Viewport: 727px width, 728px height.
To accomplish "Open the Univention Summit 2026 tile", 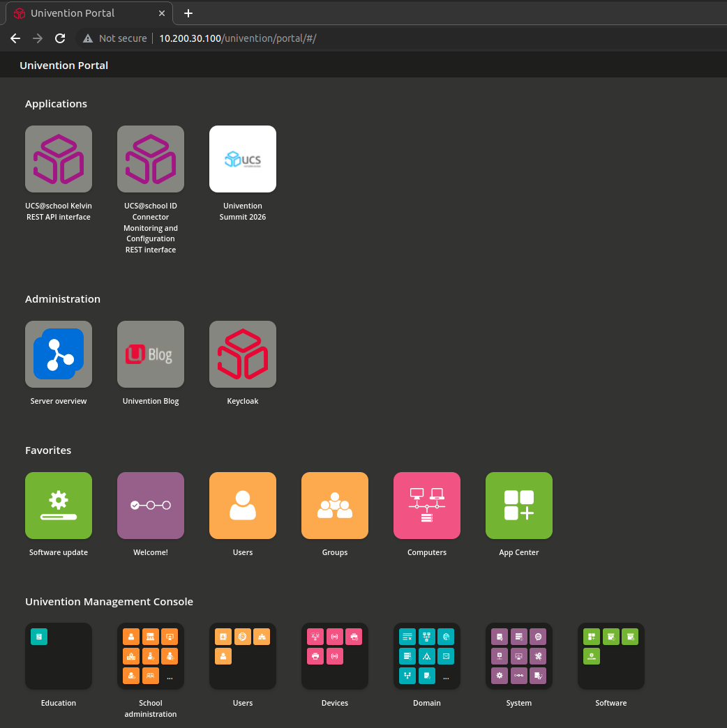I will 243,159.
